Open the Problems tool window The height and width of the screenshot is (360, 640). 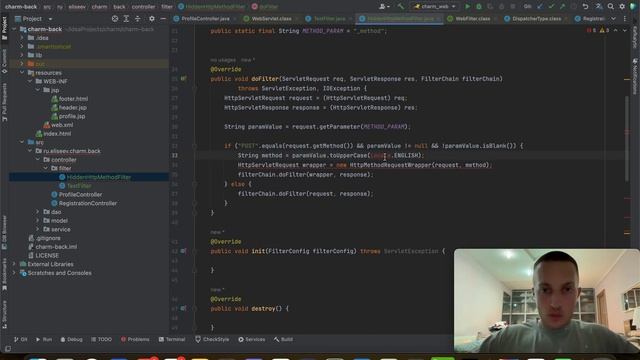tap(135, 340)
